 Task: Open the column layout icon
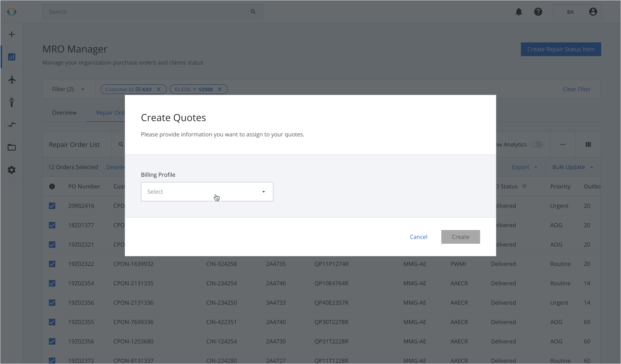pyautogui.click(x=588, y=144)
